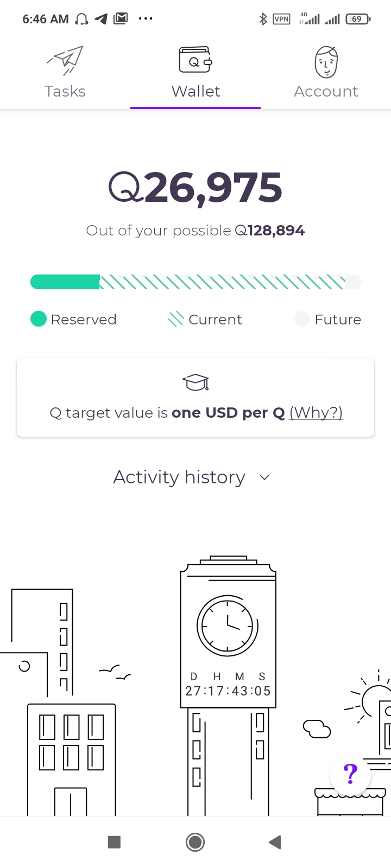Switch to the Account tab
This screenshot has width=391, height=868.
tap(326, 91)
